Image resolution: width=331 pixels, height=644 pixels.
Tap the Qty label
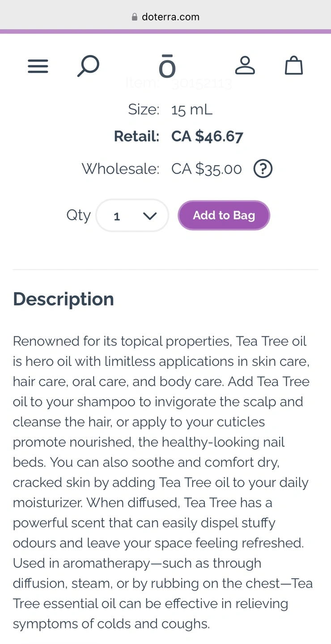click(78, 215)
